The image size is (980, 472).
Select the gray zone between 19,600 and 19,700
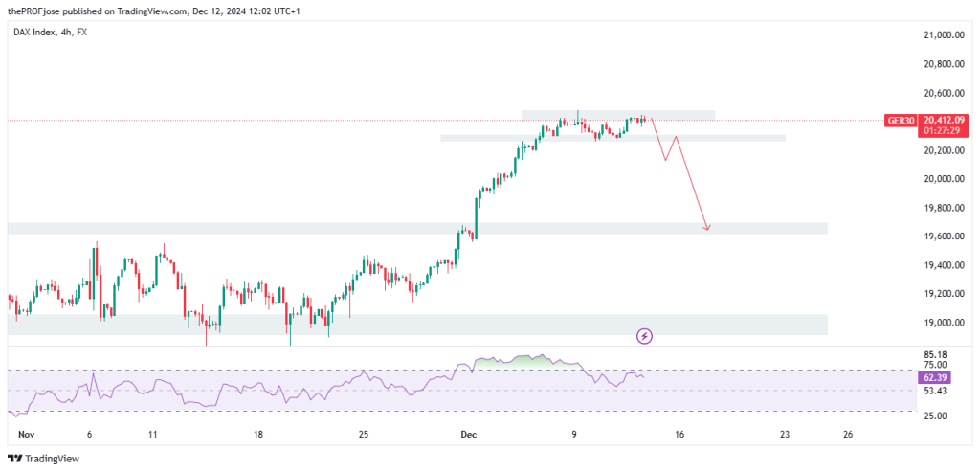point(417,228)
